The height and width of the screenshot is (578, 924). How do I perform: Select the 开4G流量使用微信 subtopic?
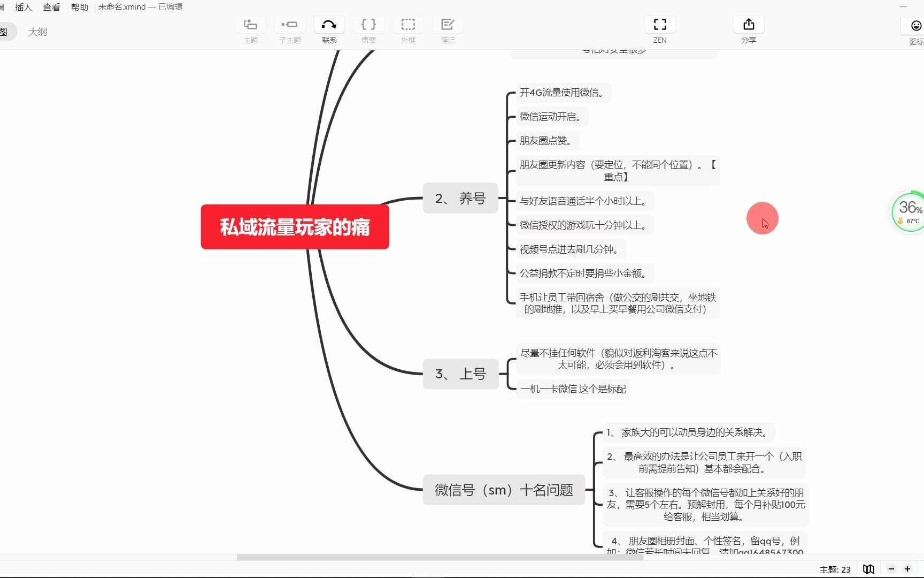[564, 93]
